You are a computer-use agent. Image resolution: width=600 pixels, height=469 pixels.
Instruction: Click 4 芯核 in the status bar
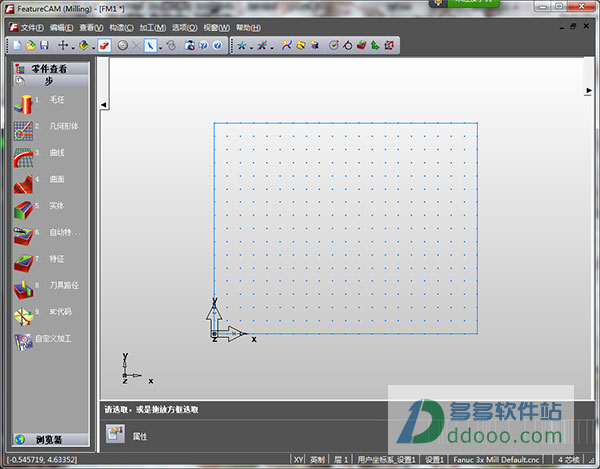coord(569,459)
